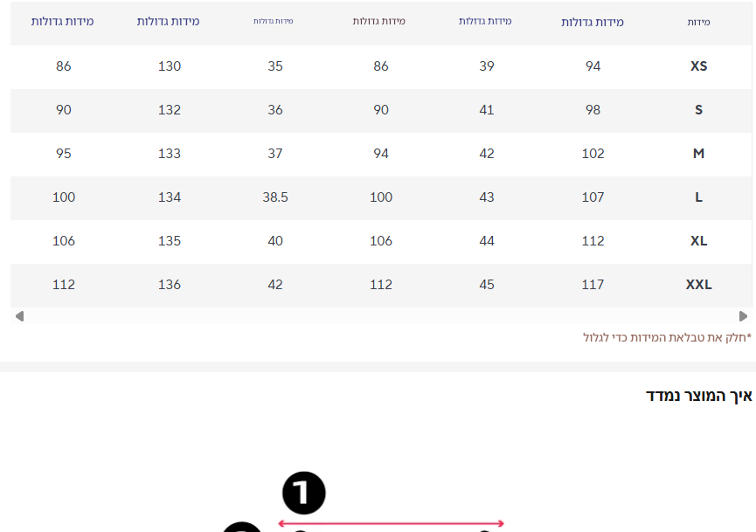Select the XS size row label
The image size is (756, 532).
coord(698,66)
